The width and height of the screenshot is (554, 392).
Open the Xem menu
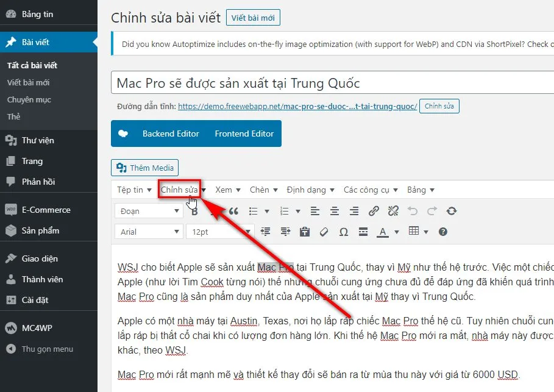pyautogui.click(x=228, y=190)
